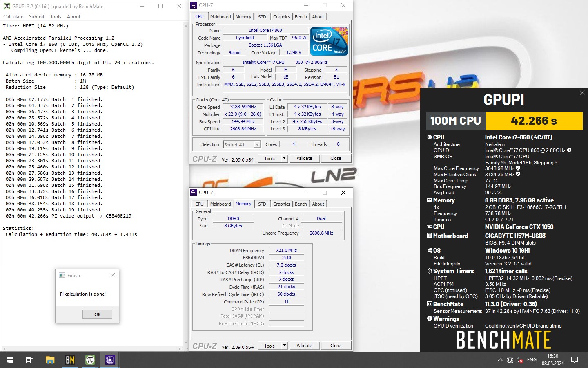Switch to About tab in lower CPU-Z
Screen dimensions: 588x368
click(x=318, y=204)
